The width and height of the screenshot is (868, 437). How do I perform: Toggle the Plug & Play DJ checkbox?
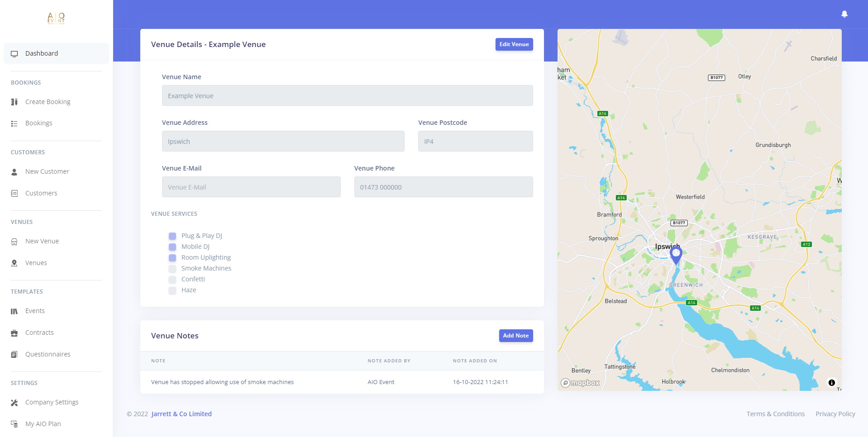click(x=172, y=236)
